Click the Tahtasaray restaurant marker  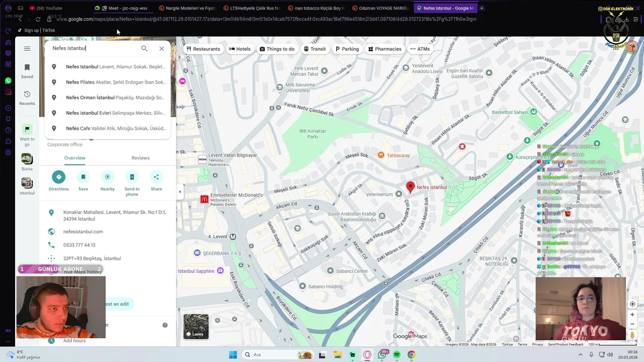click(x=381, y=155)
